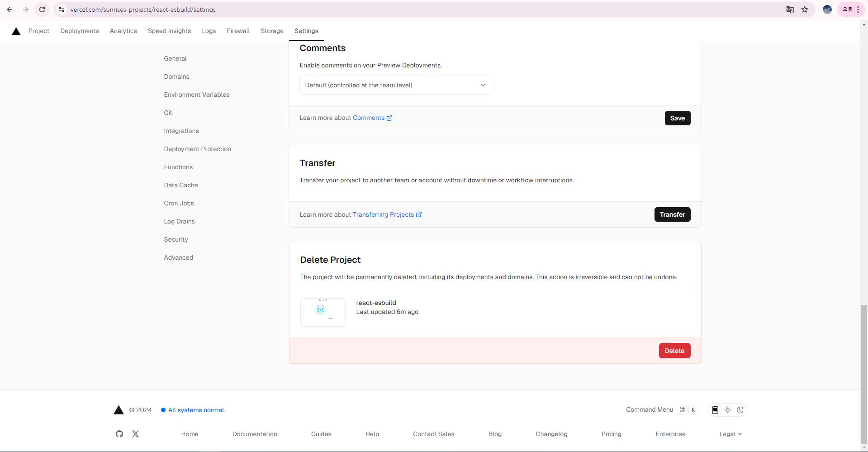Click the Vercel triangle logo in header
This screenshot has height=452, width=868.
[x=16, y=31]
